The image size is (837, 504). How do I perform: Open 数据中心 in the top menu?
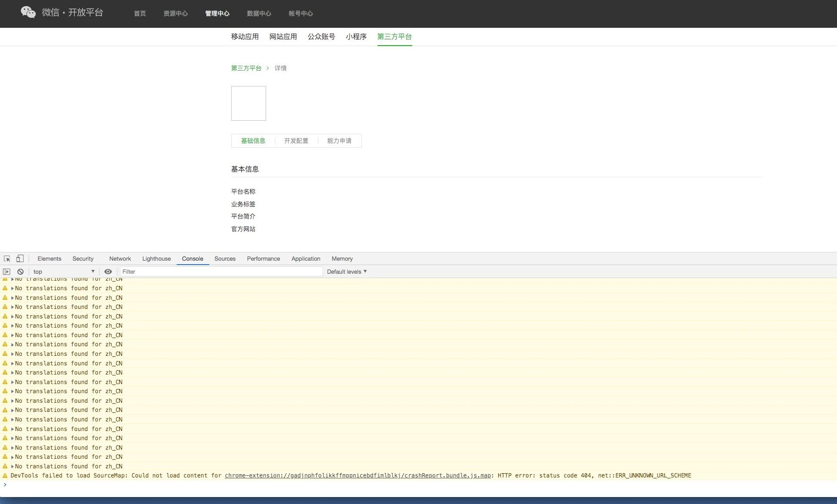(259, 13)
